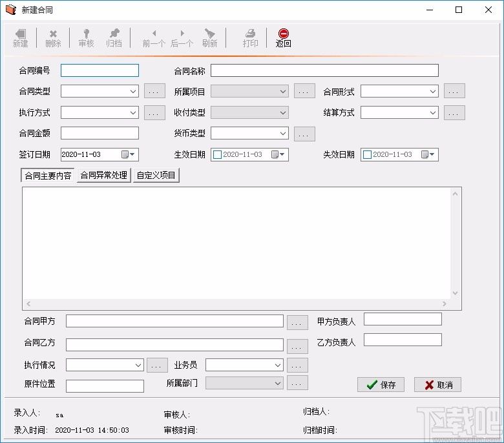This screenshot has height=443, width=504.
Task: Open calendar picker for 生效日期
Action: click(278, 154)
